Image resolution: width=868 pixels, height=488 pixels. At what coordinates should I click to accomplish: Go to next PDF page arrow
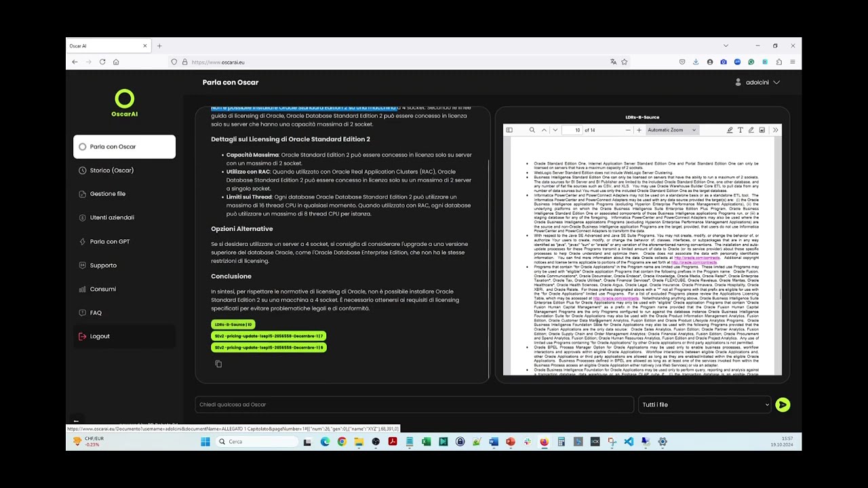[x=555, y=130]
